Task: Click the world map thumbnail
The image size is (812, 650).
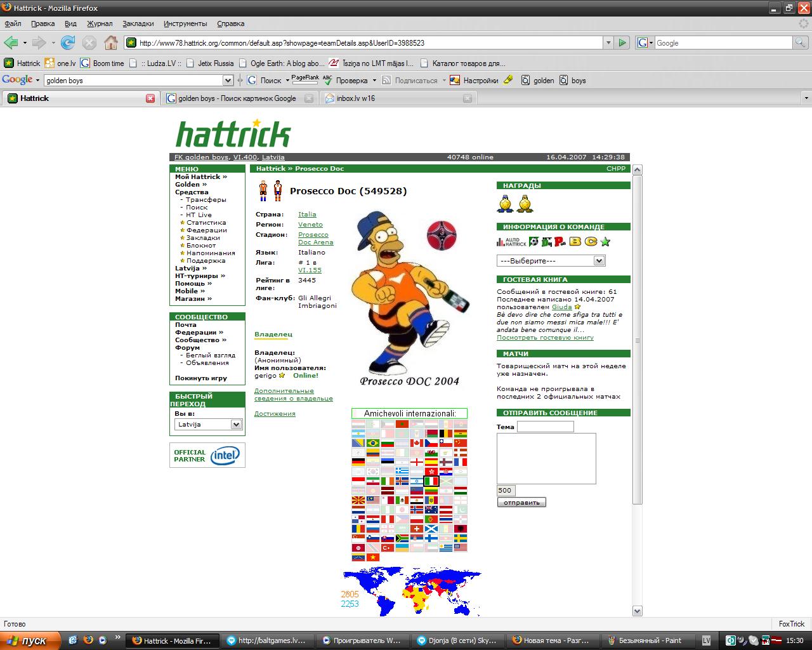Action: (412, 591)
